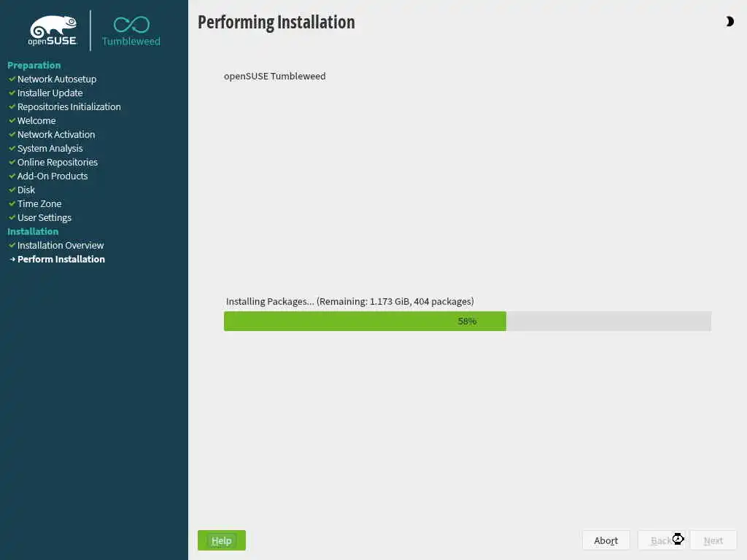Toggle dark mode moon icon
This screenshot has width=747, height=560.
tap(729, 21)
